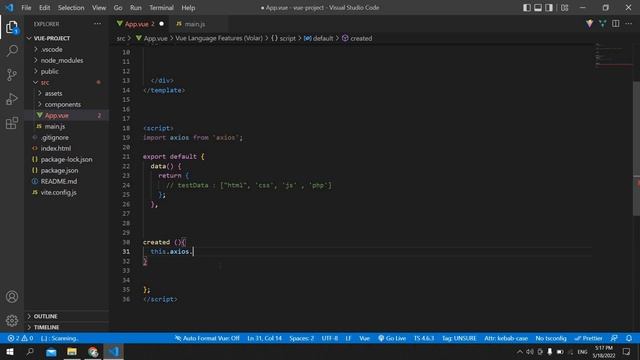Click the feedback icon in status bar
The width and height of the screenshot is (640, 360).
coord(614,338)
